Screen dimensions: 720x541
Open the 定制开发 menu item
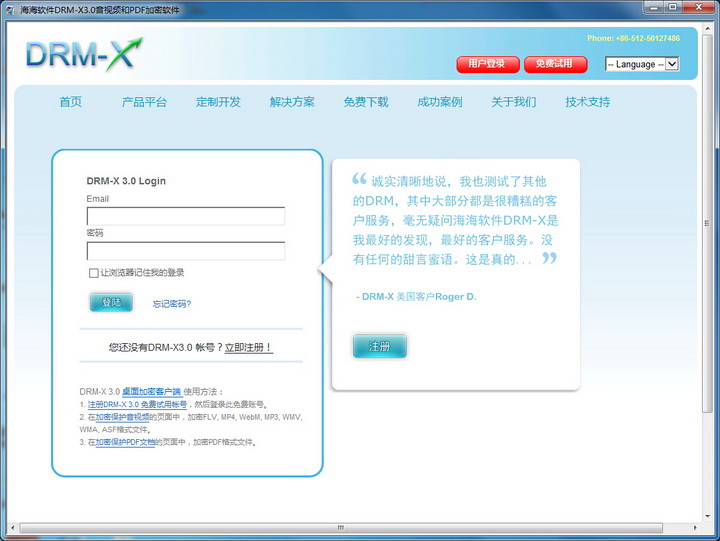point(218,102)
